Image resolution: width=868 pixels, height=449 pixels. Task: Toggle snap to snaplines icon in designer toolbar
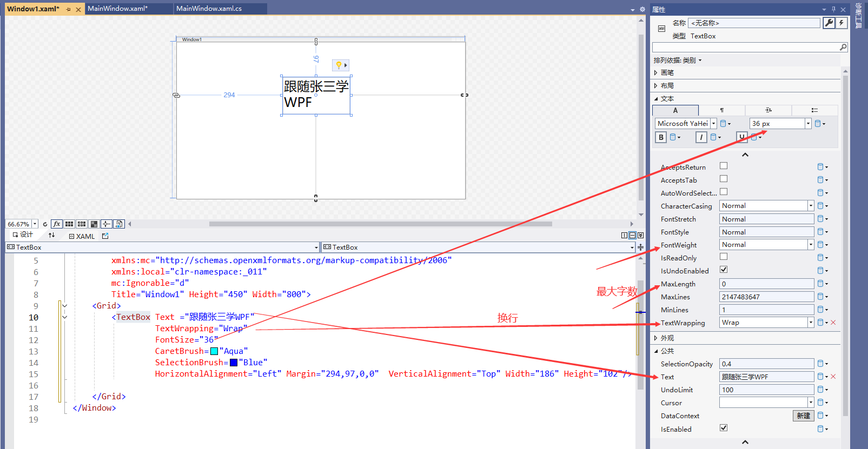pyautogui.click(x=107, y=224)
